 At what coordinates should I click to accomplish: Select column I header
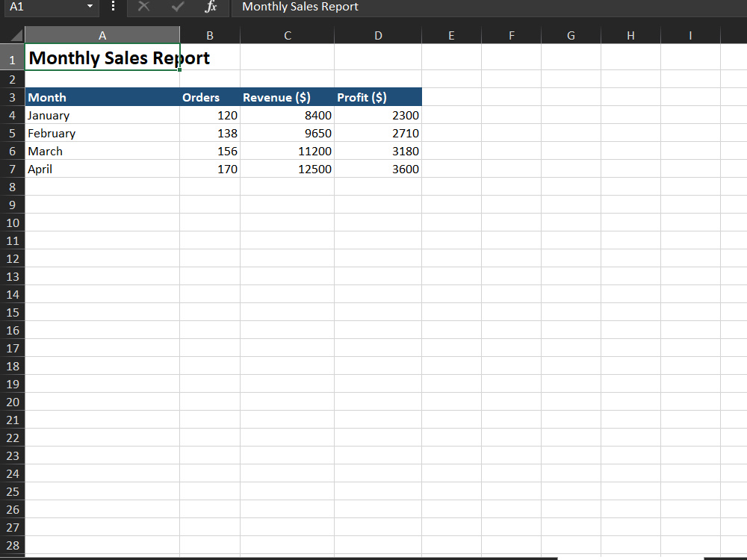pos(691,36)
